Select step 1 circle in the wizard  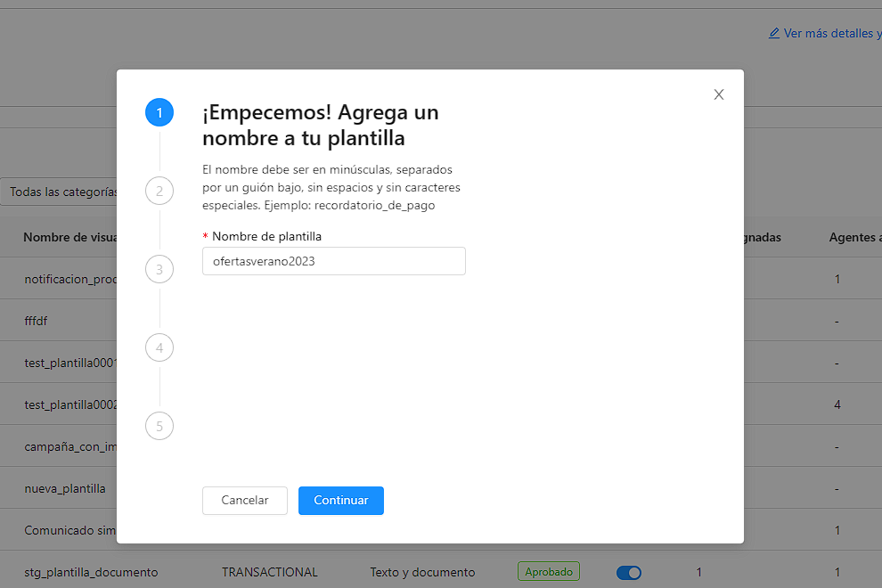pos(159,112)
